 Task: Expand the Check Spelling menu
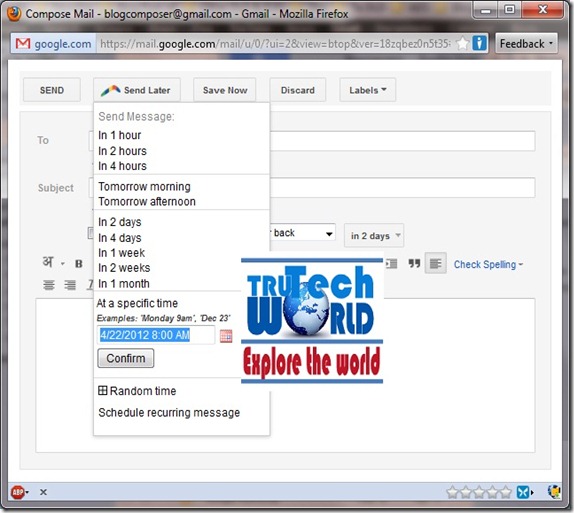[488, 264]
